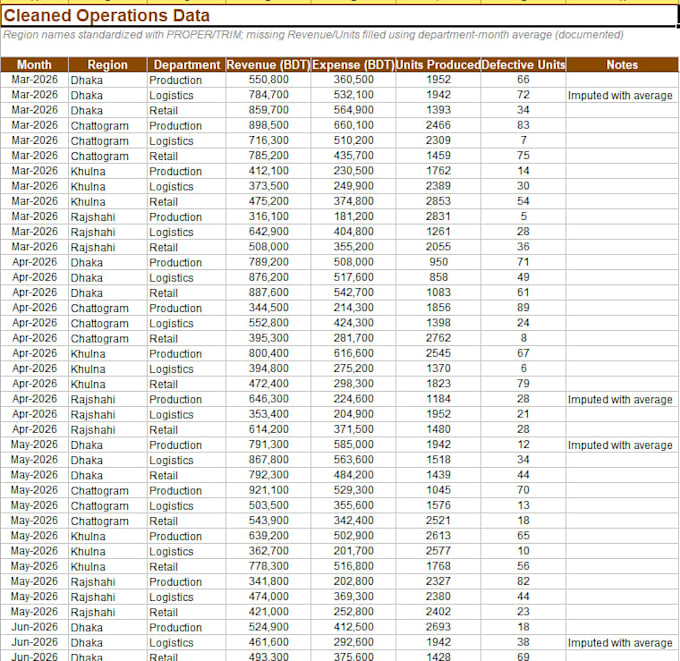Select defective units cell 79
Image resolution: width=680 pixels, height=661 pixels.
point(523,383)
